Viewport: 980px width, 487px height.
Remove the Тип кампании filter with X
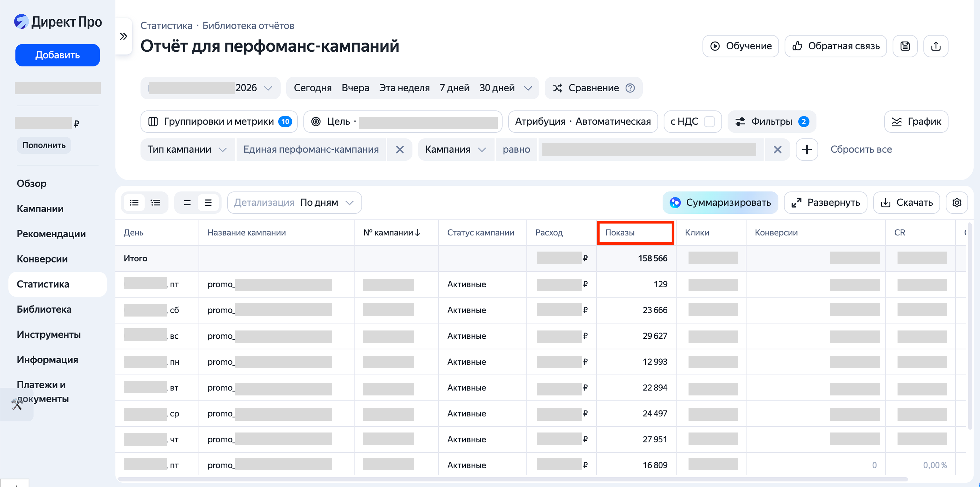pyautogui.click(x=399, y=149)
